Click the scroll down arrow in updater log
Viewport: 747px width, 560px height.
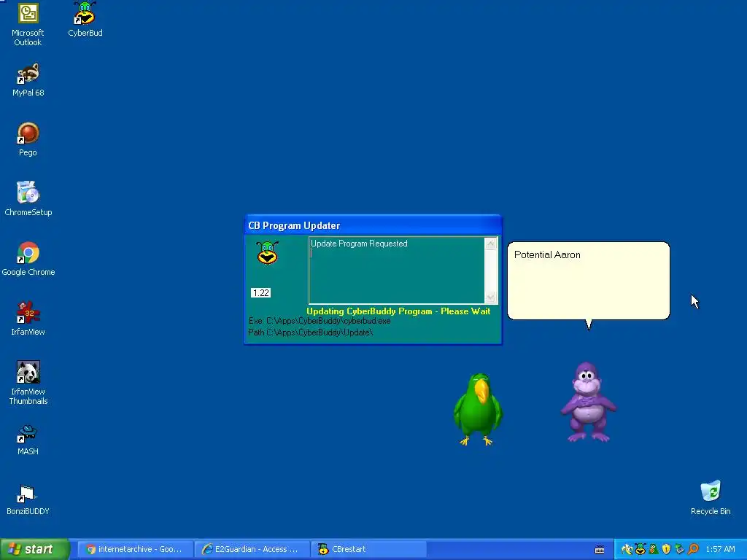tap(491, 297)
